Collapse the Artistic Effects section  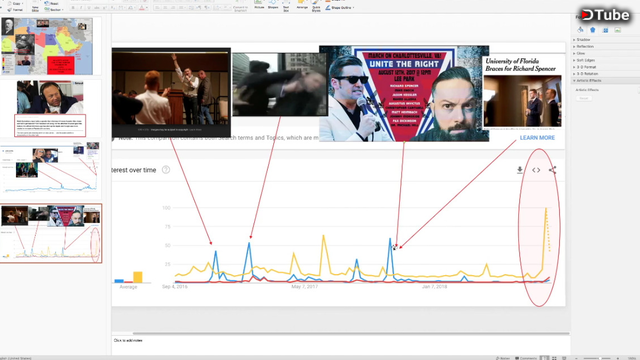click(x=588, y=80)
